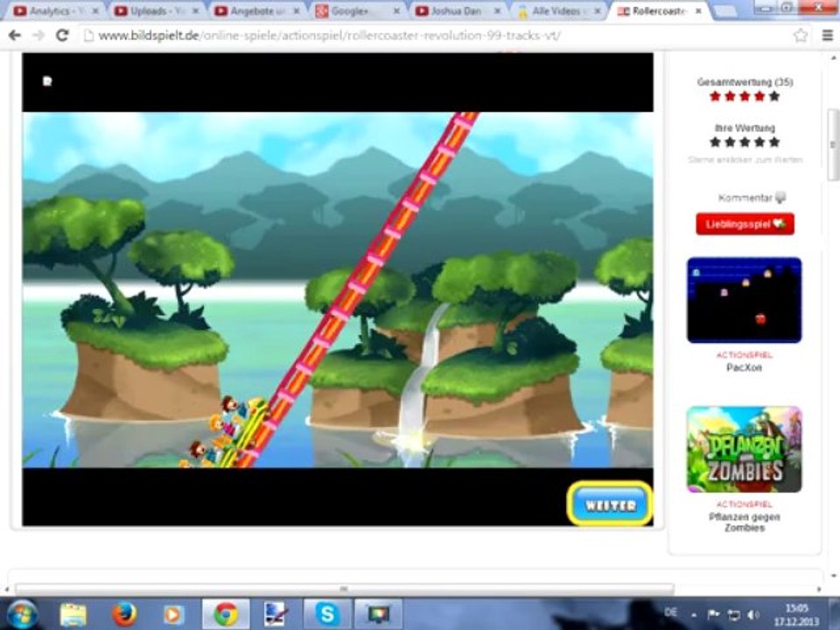Click the Gesamtwertung first red star
The image size is (840, 630).
pyautogui.click(x=715, y=96)
